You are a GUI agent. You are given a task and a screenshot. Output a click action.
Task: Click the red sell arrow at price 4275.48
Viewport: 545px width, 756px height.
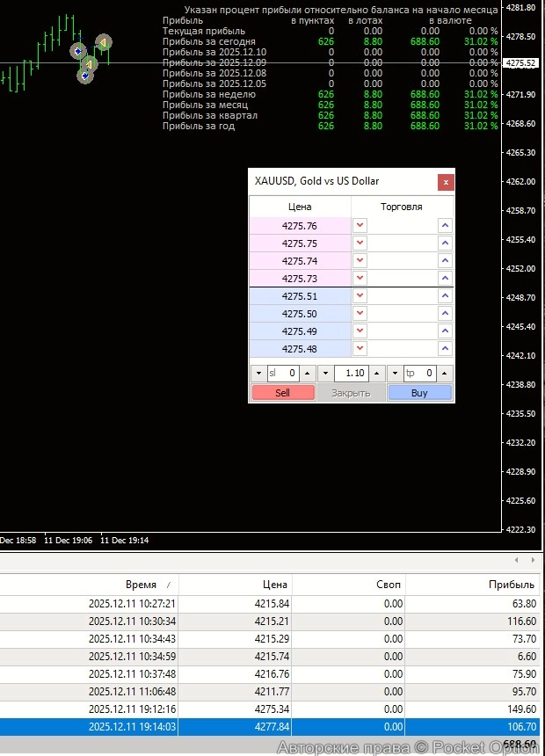click(360, 349)
